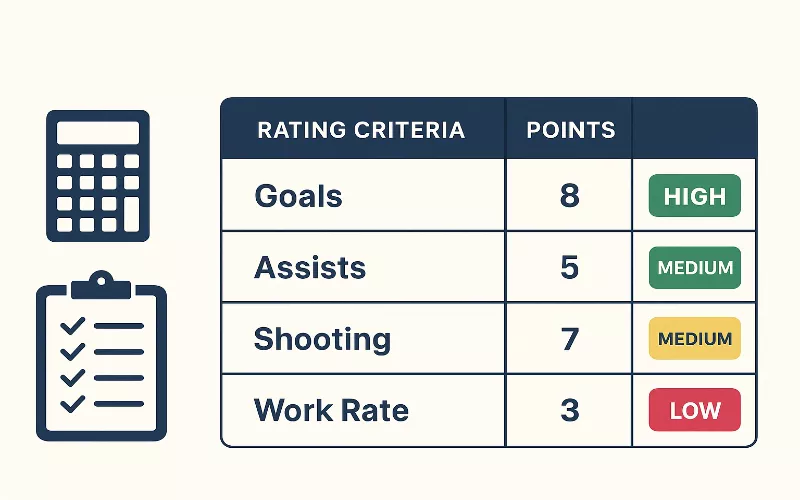Select the Shooting criteria label

(322, 339)
